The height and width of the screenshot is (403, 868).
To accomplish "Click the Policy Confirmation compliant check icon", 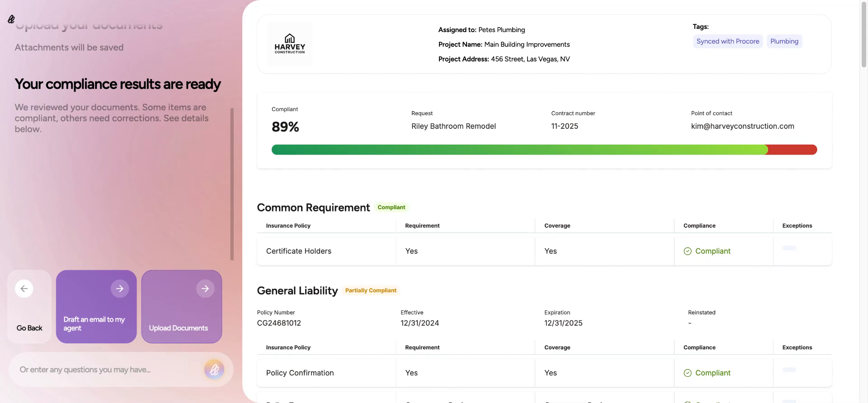I will [x=688, y=373].
